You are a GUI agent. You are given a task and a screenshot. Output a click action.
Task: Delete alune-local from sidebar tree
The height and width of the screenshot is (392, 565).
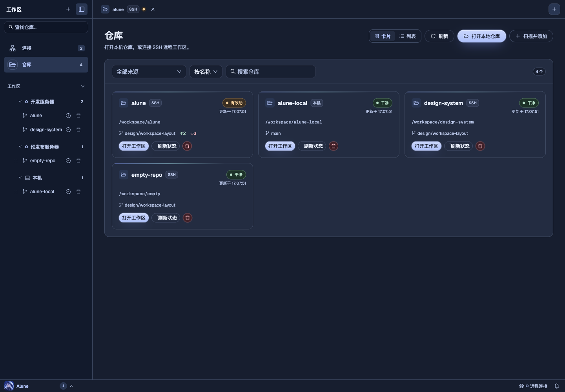point(78,192)
